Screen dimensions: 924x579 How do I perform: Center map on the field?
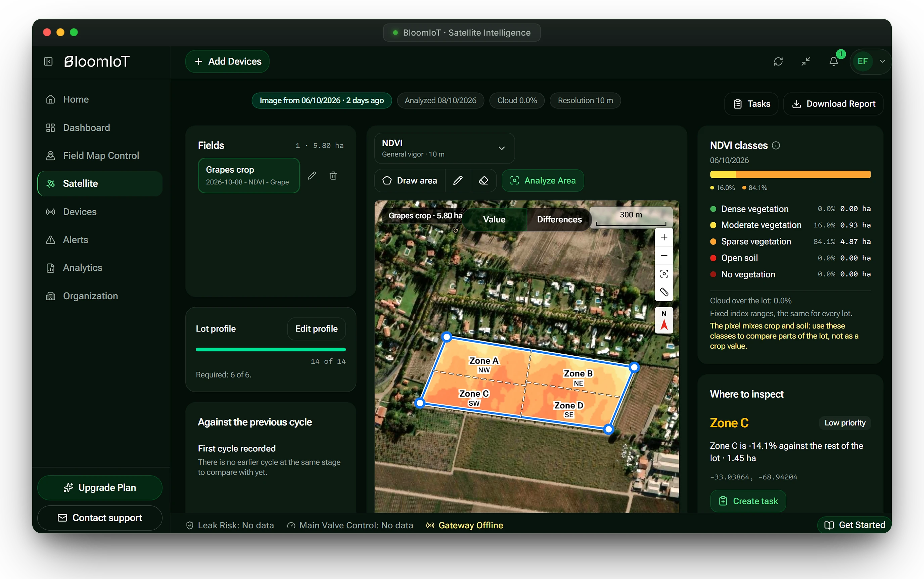(x=664, y=274)
